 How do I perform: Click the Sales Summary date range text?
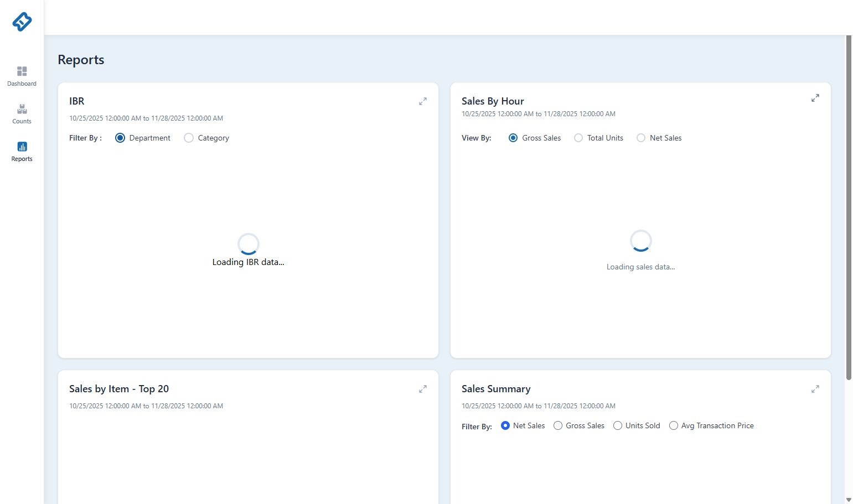pyautogui.click(x=539, y=406)
